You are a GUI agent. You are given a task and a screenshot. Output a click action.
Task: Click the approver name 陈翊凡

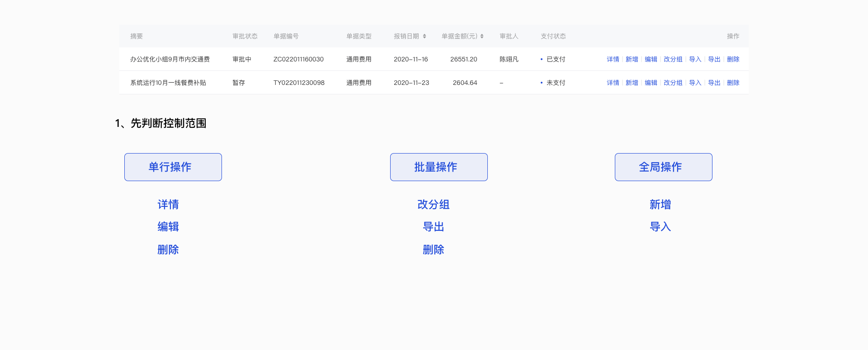509,59
